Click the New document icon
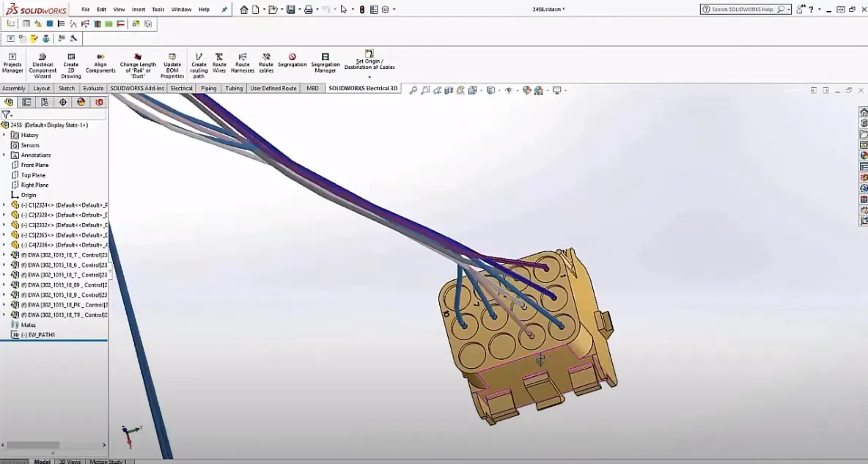 [x=255, y=10]
